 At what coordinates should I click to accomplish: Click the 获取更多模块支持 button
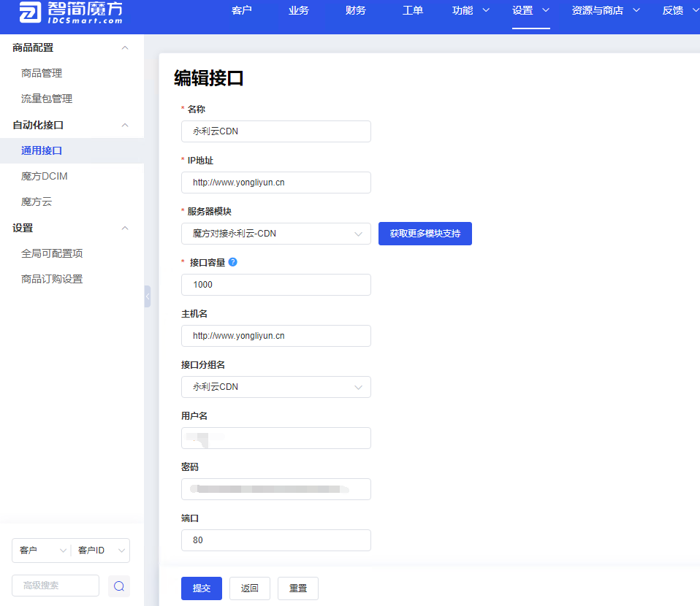(x=425, y=234)
